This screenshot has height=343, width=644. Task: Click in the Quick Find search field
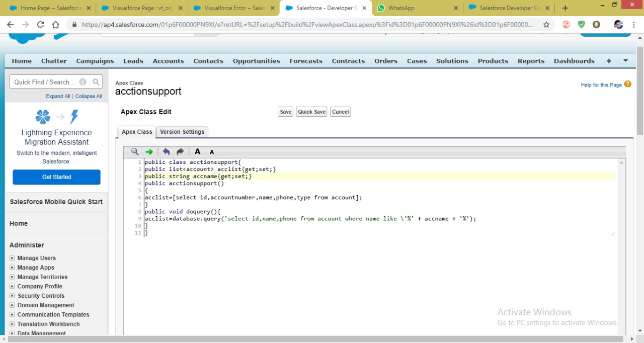45,82
